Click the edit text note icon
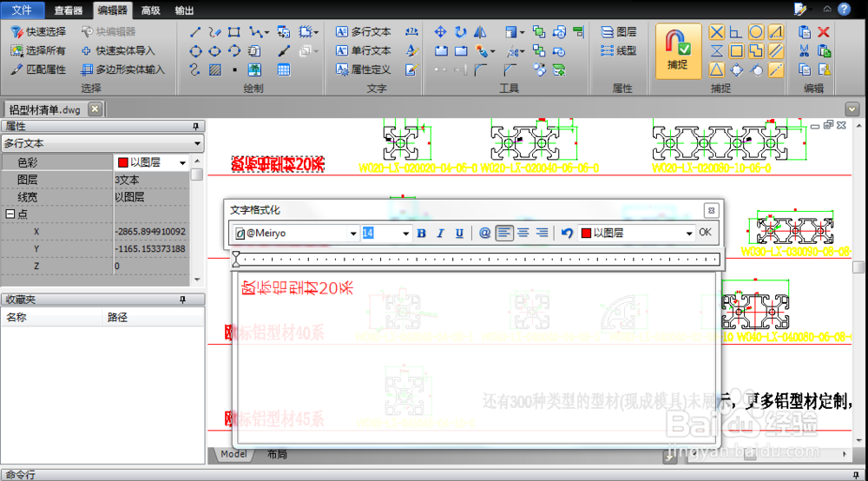Viewport: 868px width, 481px height. tap(411, 69)
